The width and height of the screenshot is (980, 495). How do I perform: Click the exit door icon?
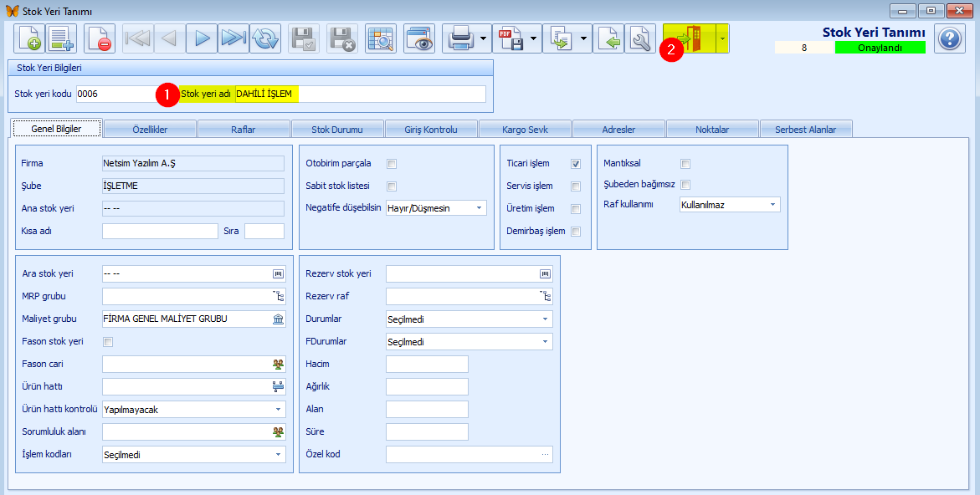pyautogui.click(x=690, y=38)
